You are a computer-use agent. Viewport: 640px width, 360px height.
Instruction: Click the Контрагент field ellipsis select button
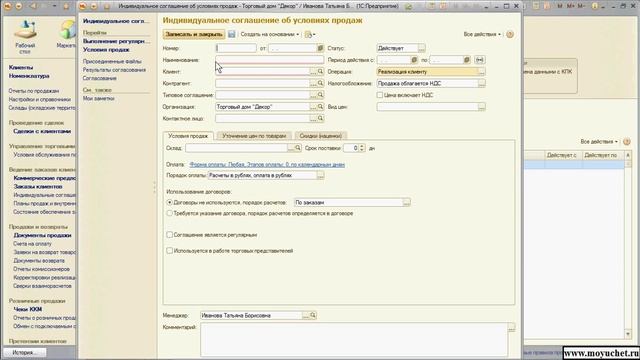[x=313, y=83]
